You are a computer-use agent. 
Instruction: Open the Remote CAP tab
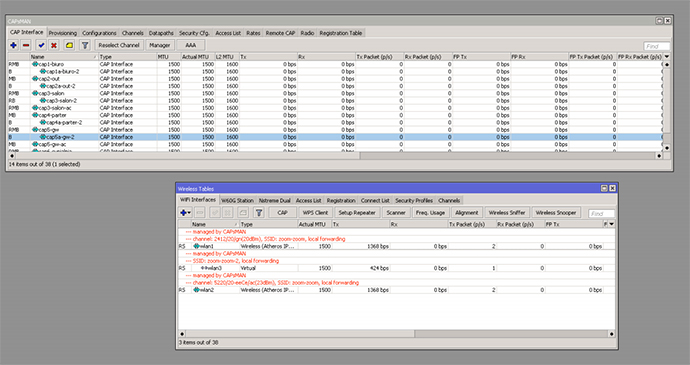(x=280, y=33)
